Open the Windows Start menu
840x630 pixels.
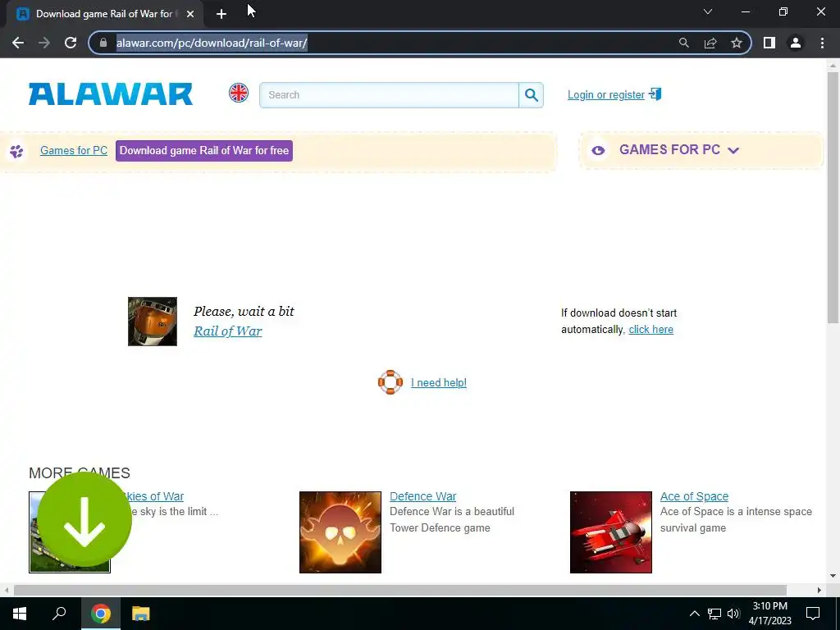point(20,614)
